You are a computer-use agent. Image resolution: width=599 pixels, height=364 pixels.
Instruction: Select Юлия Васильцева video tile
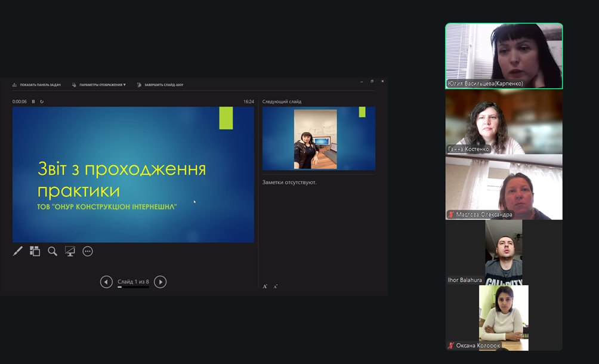[504, 55]
